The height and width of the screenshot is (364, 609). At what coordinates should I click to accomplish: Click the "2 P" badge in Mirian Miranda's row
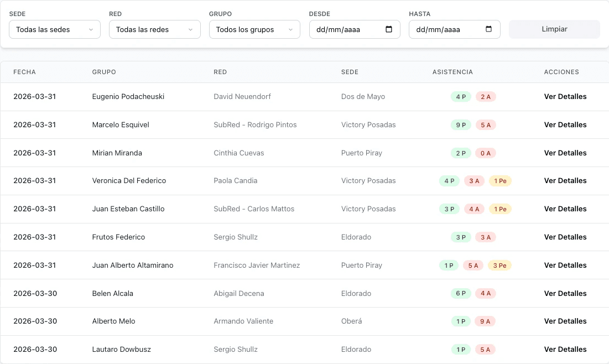pyautogui.click(x=460, y=153)
